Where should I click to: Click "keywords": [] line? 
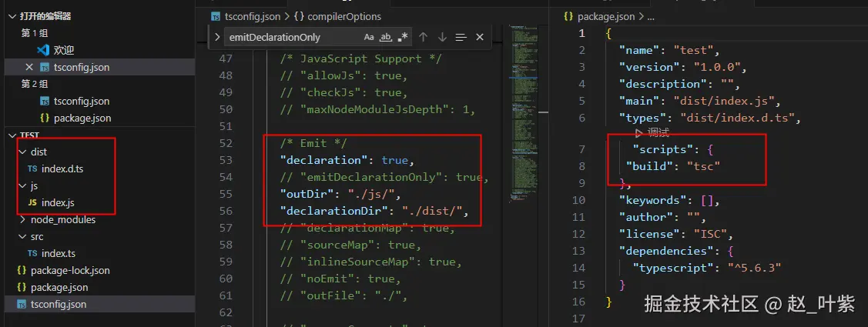pos(669,200)
